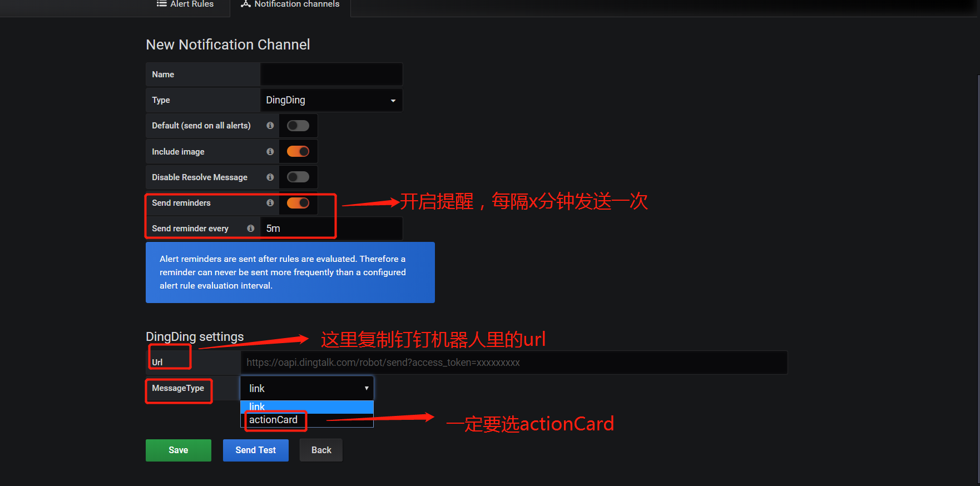The height and width of the screenshot is (486, 980).
Task: Click the Send Test button
Action: tap(256, 450)
